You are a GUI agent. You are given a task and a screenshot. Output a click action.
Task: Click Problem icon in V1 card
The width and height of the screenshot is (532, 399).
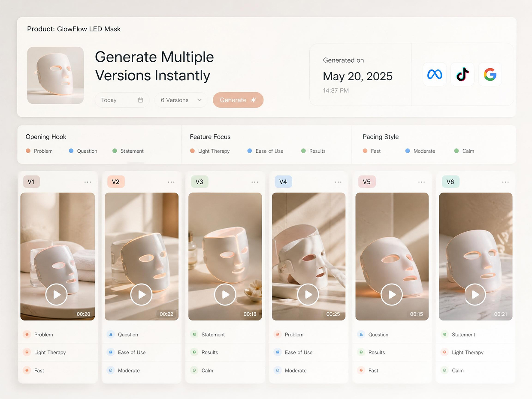(x=27, y=334)
